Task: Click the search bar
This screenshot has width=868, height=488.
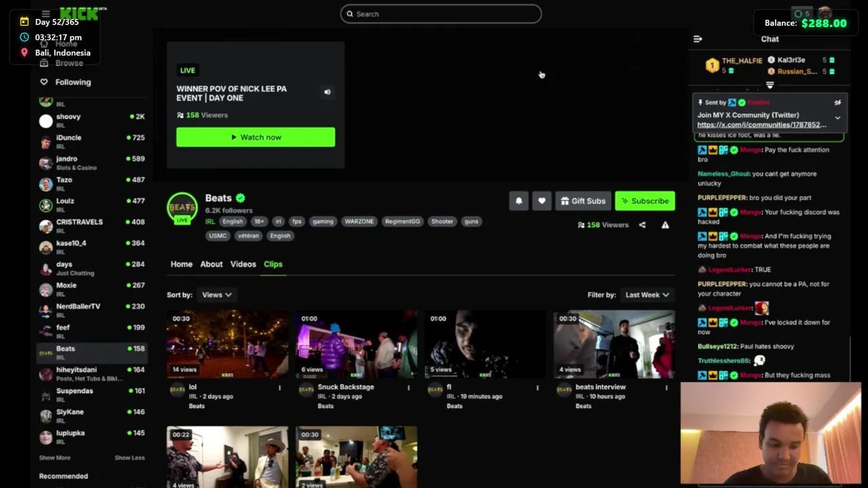Action: [x=441, y=14]
